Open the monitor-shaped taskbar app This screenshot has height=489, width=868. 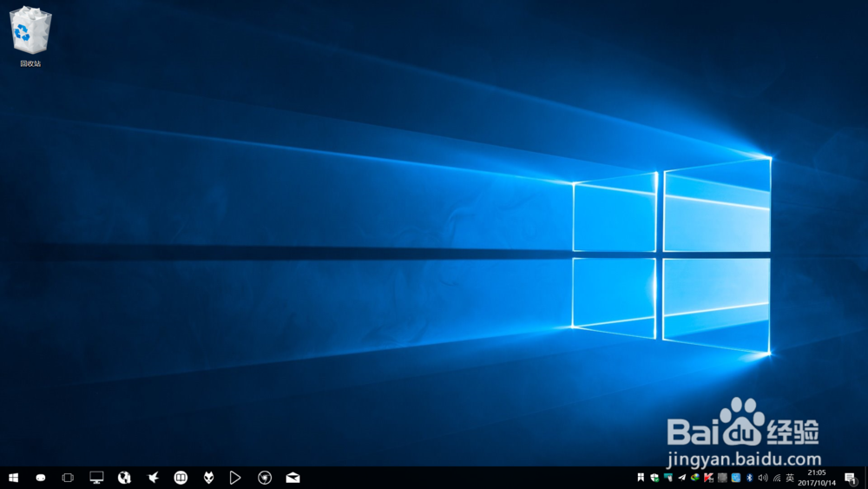point(96,478)
